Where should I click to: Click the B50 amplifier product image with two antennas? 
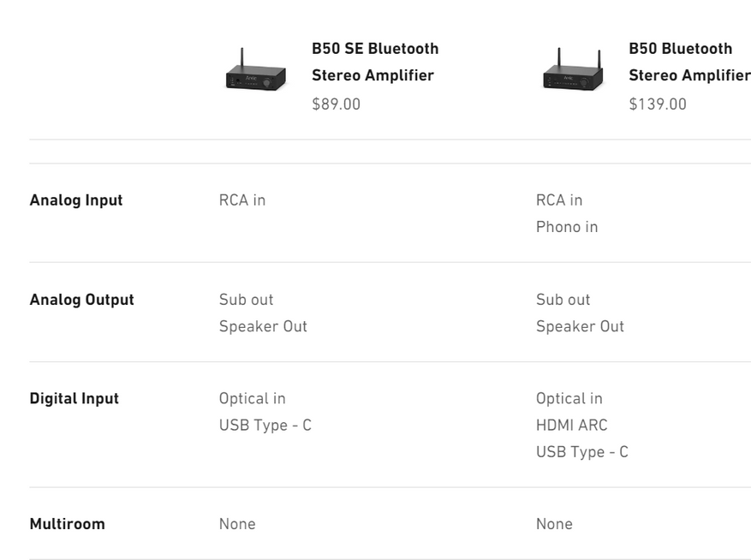572,74
